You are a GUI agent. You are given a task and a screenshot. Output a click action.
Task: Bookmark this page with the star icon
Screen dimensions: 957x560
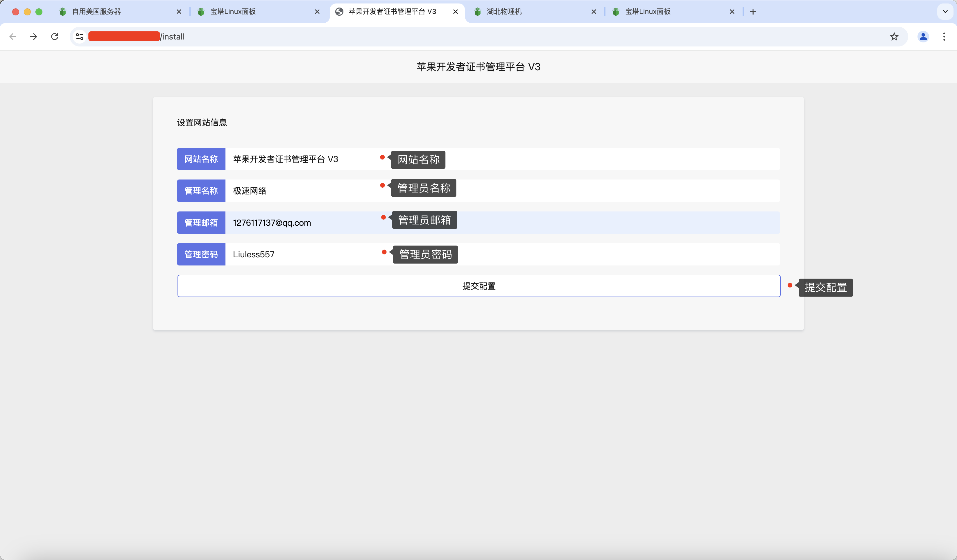point(894,36)
